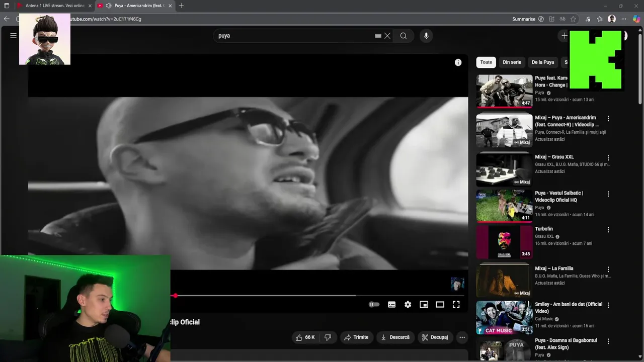
Task: Open options for Mixaj – La Familia
Action: click(608, 269)
